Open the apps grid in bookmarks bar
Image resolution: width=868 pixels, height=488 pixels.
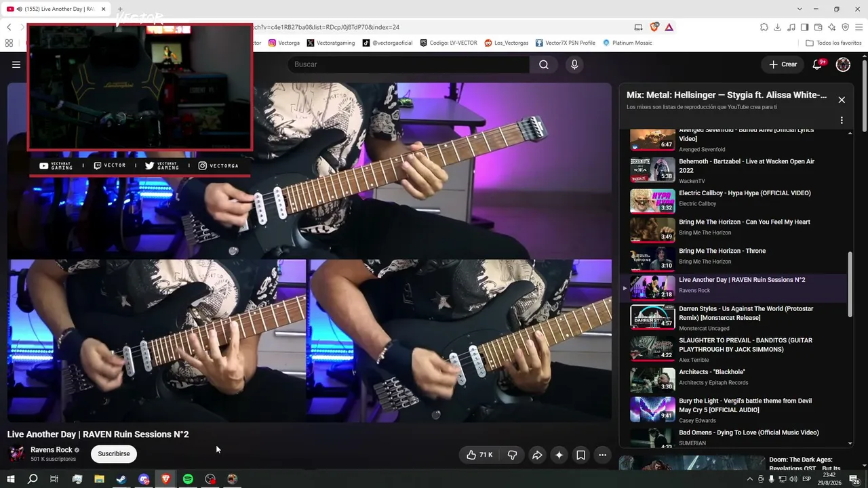point(9,43)
